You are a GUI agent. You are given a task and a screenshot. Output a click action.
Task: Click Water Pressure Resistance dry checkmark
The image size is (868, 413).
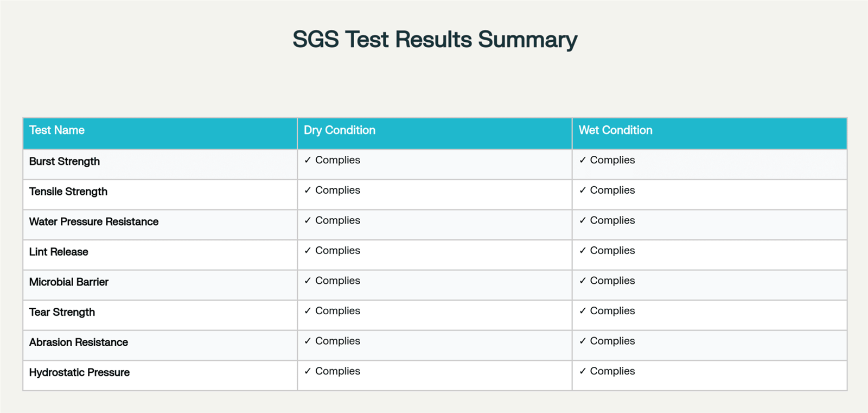pyautogui.click(x=308, y=220)
